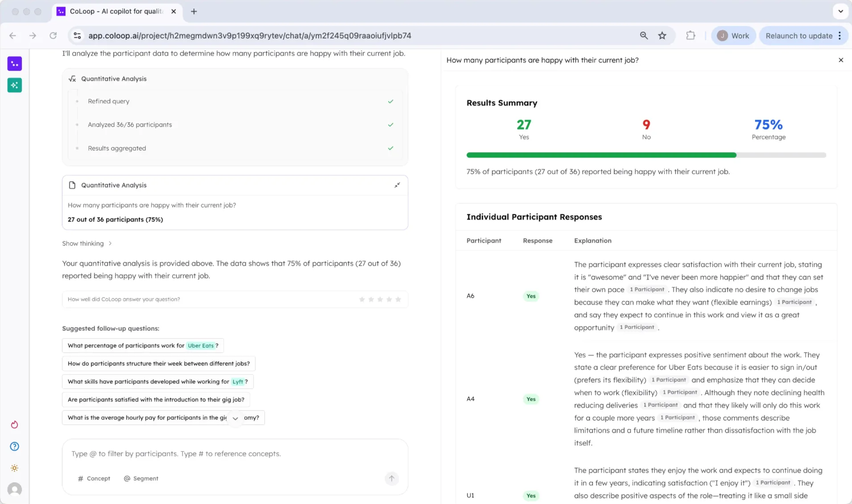Click the scroll-down chevron above chat box

235,418
